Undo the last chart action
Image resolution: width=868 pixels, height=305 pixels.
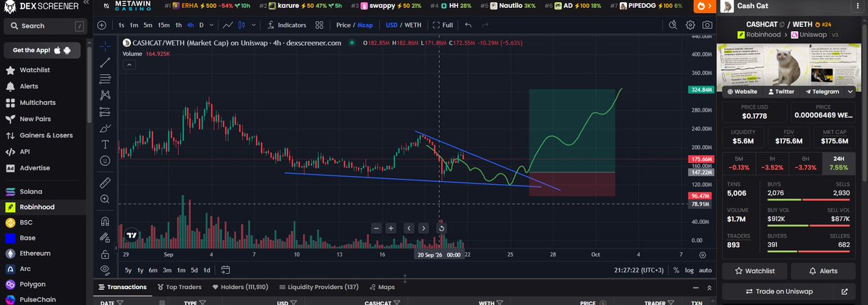[x=469, y=25]
